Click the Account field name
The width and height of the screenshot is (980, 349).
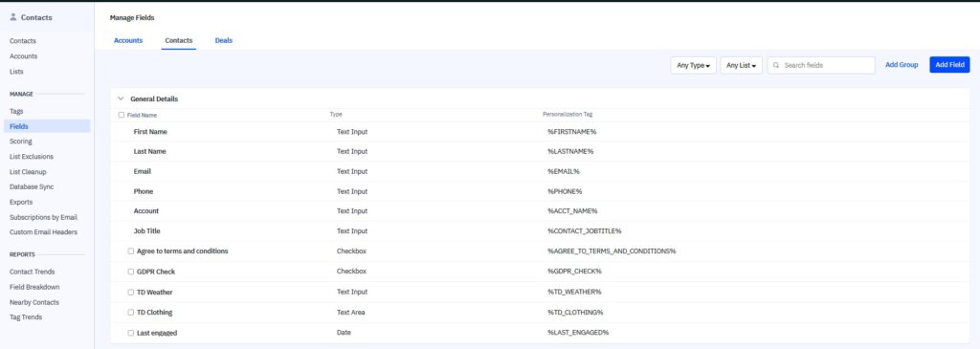pos(146,211)
